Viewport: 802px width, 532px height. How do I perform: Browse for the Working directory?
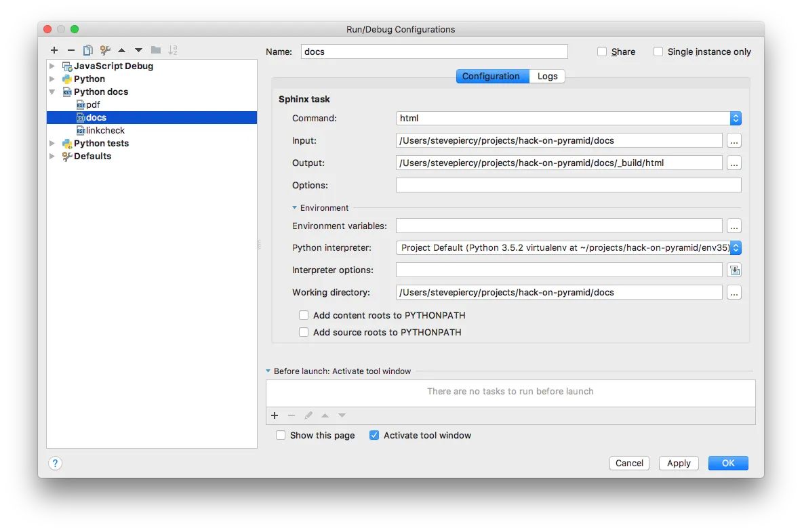click(734, 293)
